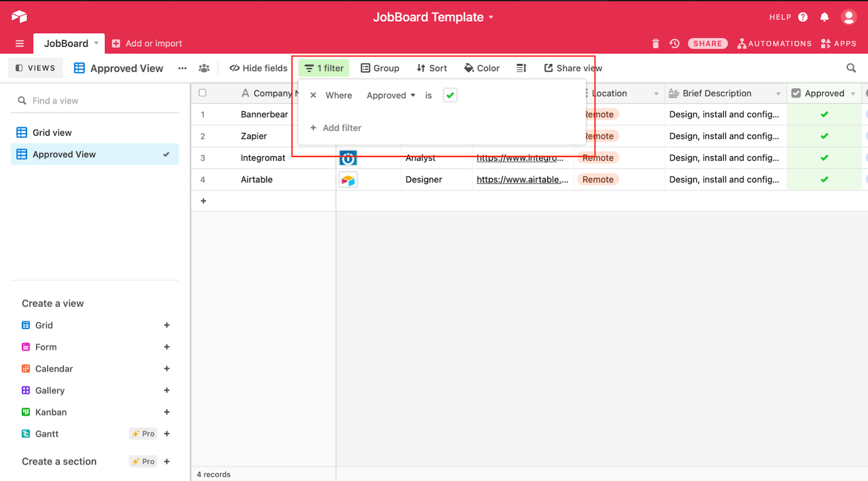
Task: Click Add or import
Action: (x=147, y=43)
